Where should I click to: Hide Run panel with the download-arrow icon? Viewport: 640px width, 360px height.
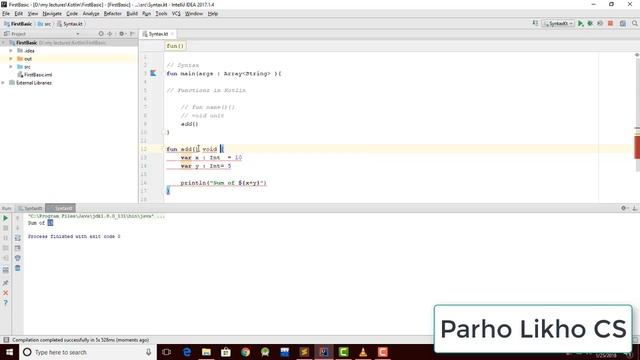[635, 208]
